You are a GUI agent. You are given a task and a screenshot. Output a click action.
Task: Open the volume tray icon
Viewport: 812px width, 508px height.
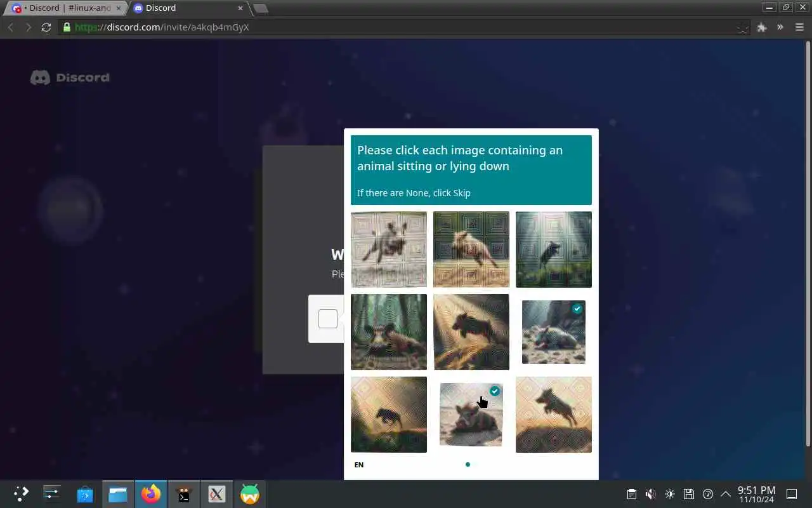(650, 494)
